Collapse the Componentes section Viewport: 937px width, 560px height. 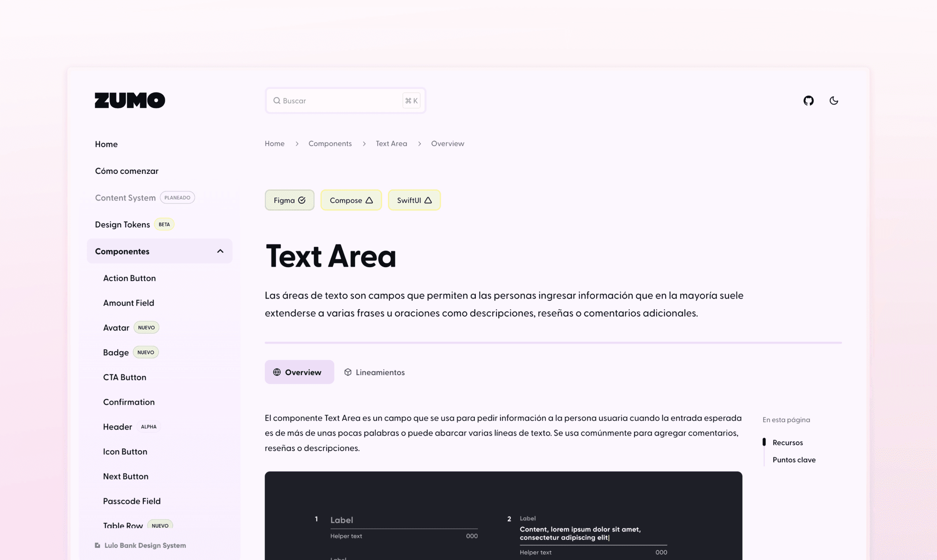click(x=220, y=251)
